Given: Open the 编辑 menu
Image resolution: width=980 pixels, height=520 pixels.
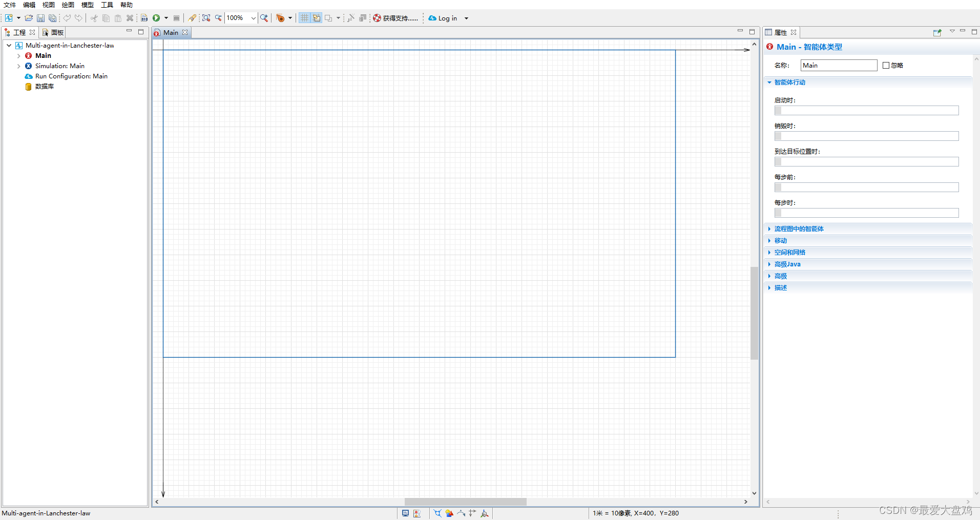Looking at the screenshot, I should point(29,5).
